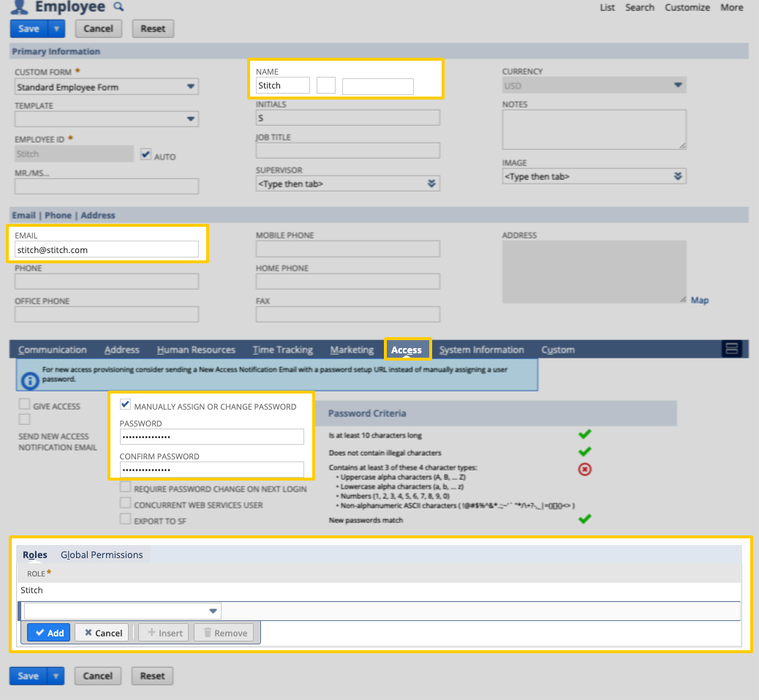The height and width of the screenshot is (700, 759).
Task: Insert a role row with plus icon
Action: tap(163, 633)
